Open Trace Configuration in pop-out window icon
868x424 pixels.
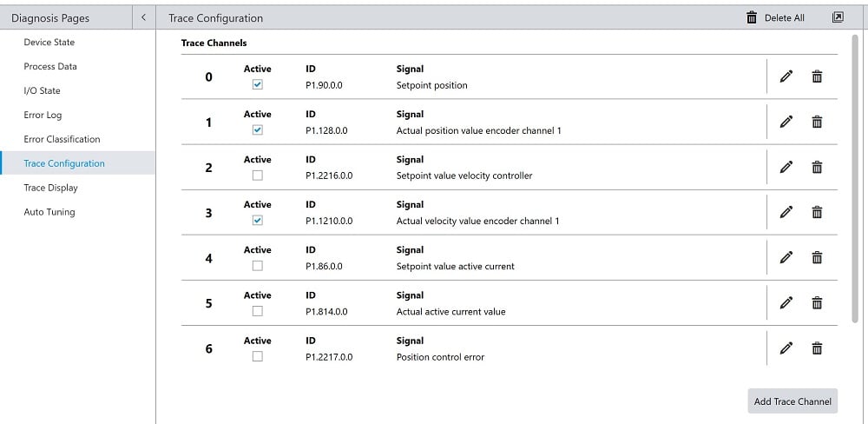click(x=838, y=17)
